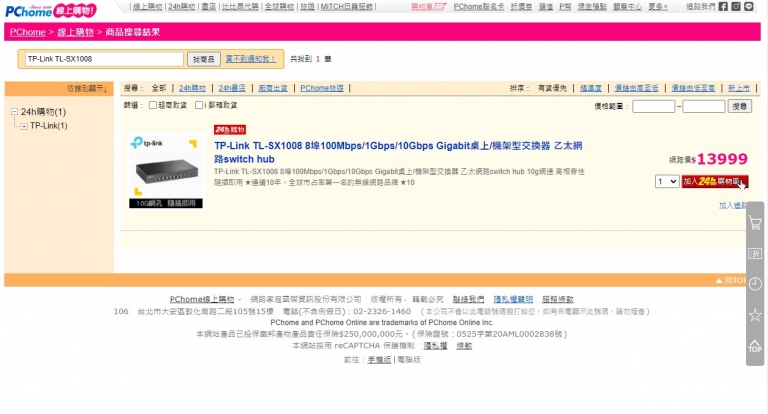Image resolution: width=768 pixels, height=414 pixels.
Task: Check 超商取貨 filter checkbox
Action: [x=153, y=105]
